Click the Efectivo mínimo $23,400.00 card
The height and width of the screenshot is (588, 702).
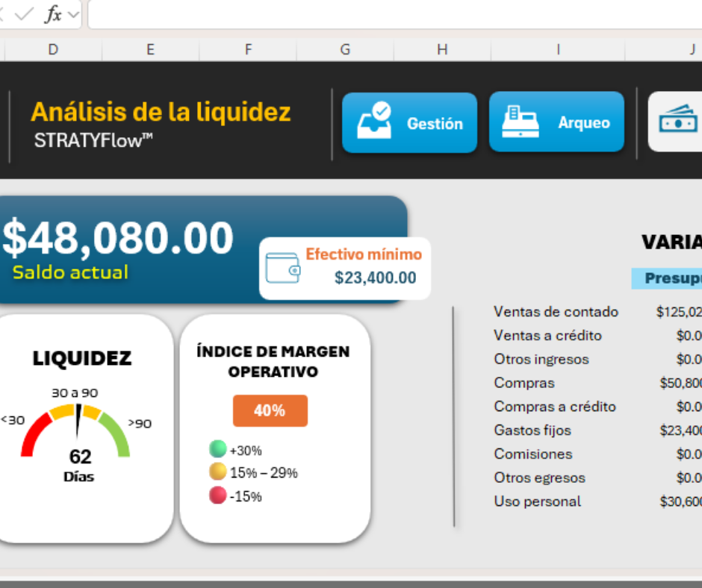click(x=345, y=268)
